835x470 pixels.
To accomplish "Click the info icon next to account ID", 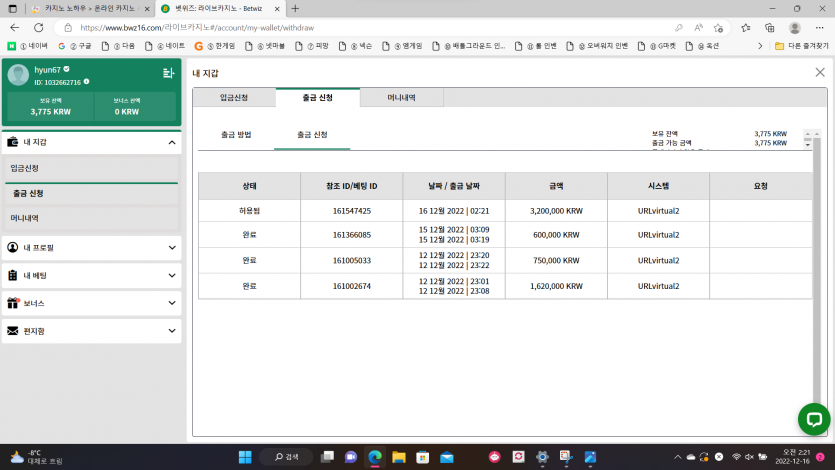I will click(86, 82).
